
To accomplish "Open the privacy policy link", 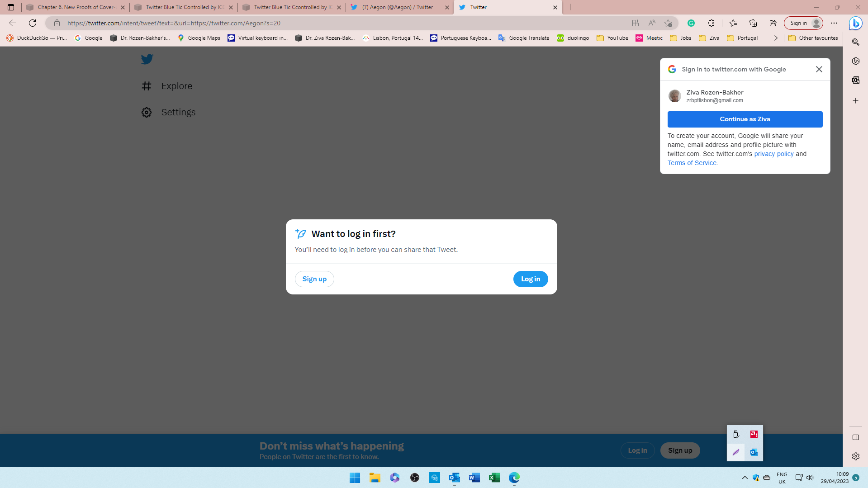I will pos(773,154).
